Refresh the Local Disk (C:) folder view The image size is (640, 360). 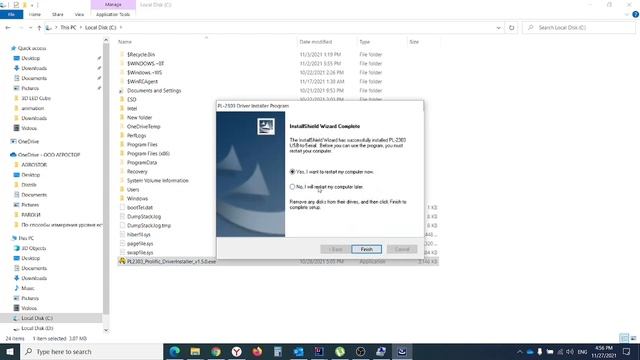tap(511, 27)
